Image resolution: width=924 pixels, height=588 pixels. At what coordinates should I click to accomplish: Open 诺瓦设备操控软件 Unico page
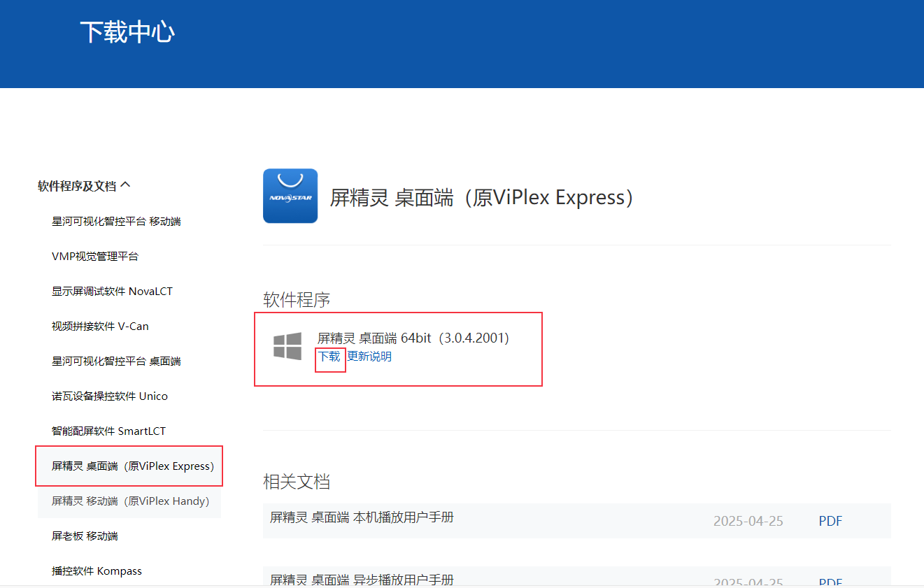click(110, 396)
